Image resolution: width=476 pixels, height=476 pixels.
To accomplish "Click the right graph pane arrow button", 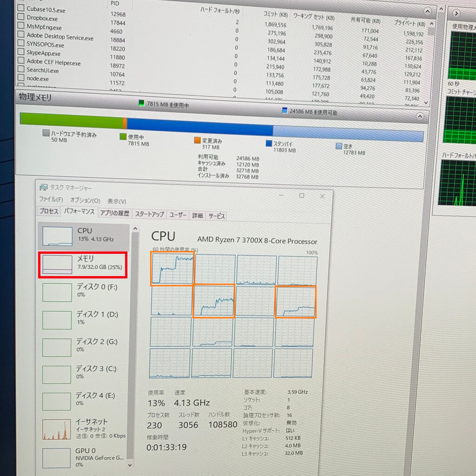I will pyautogui.click(x=456, y=13).
